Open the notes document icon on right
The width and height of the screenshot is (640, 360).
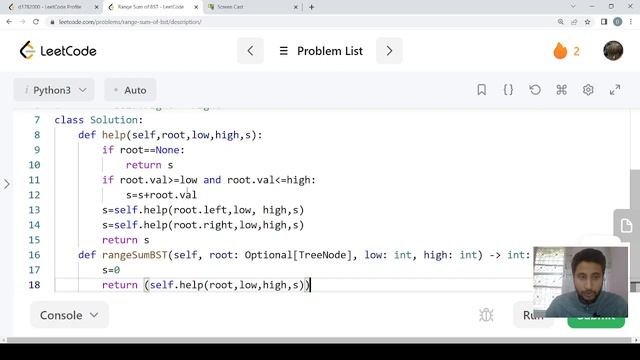(x=626, y=225)
